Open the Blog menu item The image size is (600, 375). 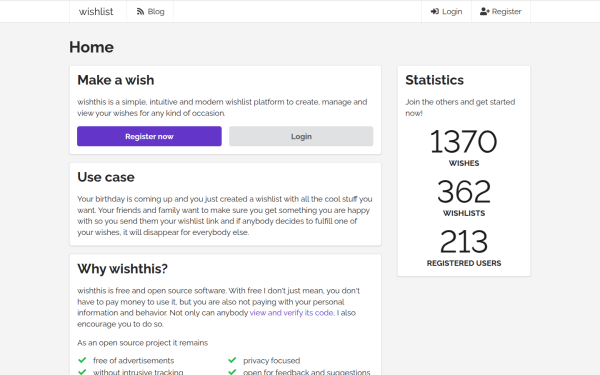click(150, 11)
